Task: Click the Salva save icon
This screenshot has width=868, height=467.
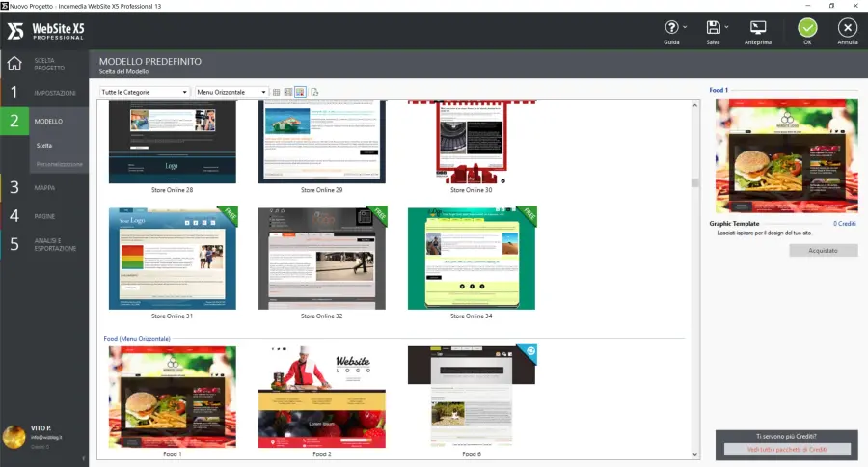Action: point(713,28)
